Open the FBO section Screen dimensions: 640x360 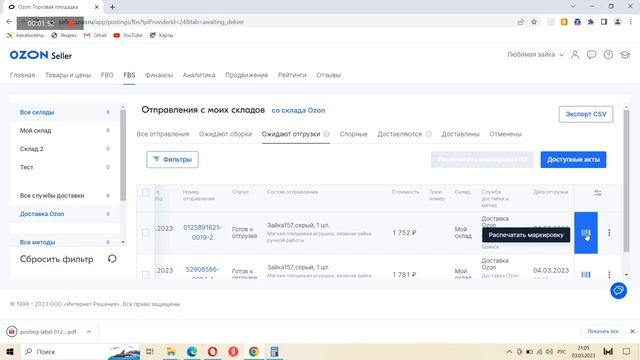click(107, 75)
